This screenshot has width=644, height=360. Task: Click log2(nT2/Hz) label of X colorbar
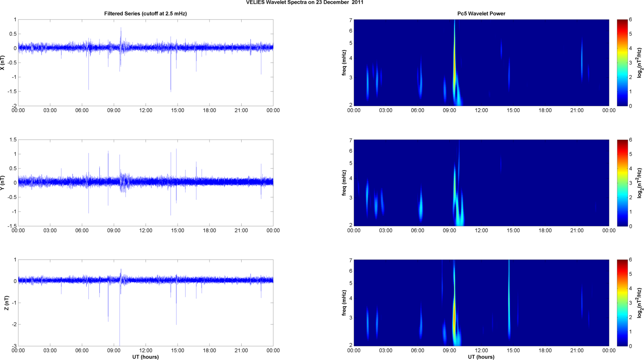(640, 63)
